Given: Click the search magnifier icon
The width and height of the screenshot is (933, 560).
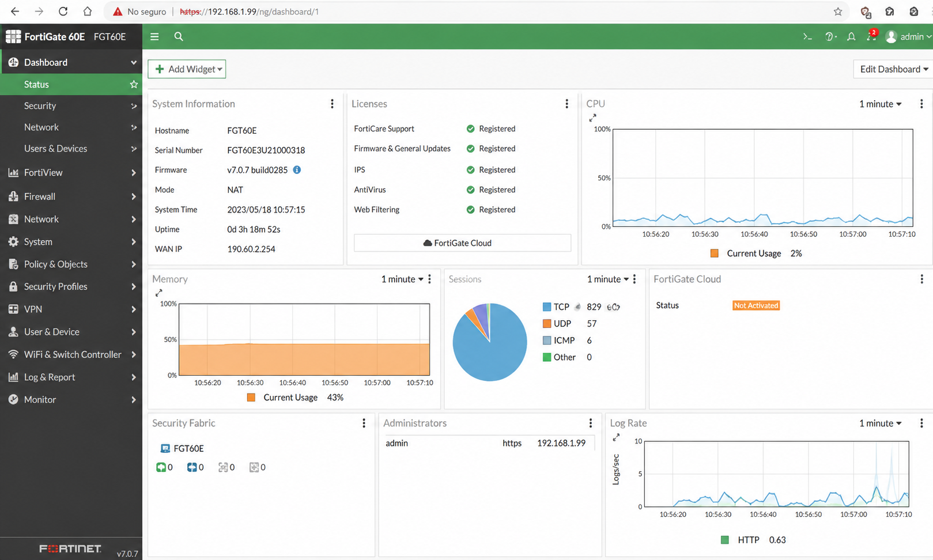Looking at the screenshot, I should click(x=179, y=36).
